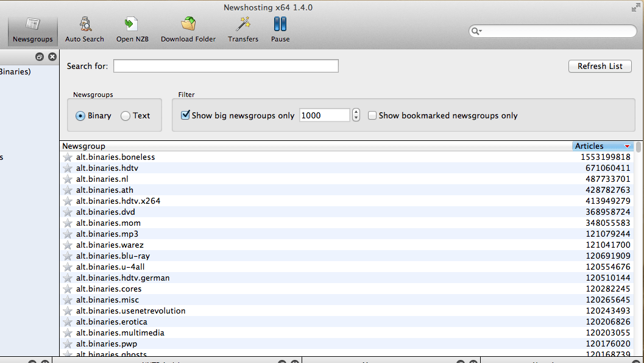Star the alt.binaries.pwp newsgroup

[x=68, y=344]
